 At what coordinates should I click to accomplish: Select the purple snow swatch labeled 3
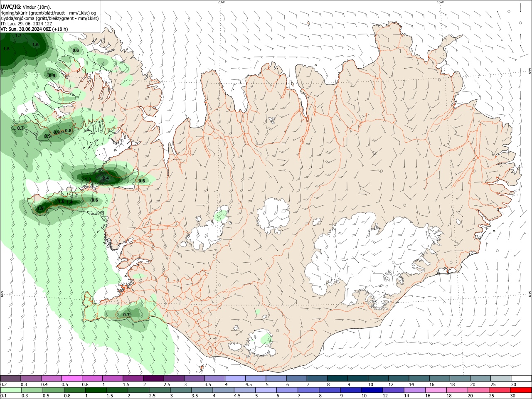tap(194, 378)
